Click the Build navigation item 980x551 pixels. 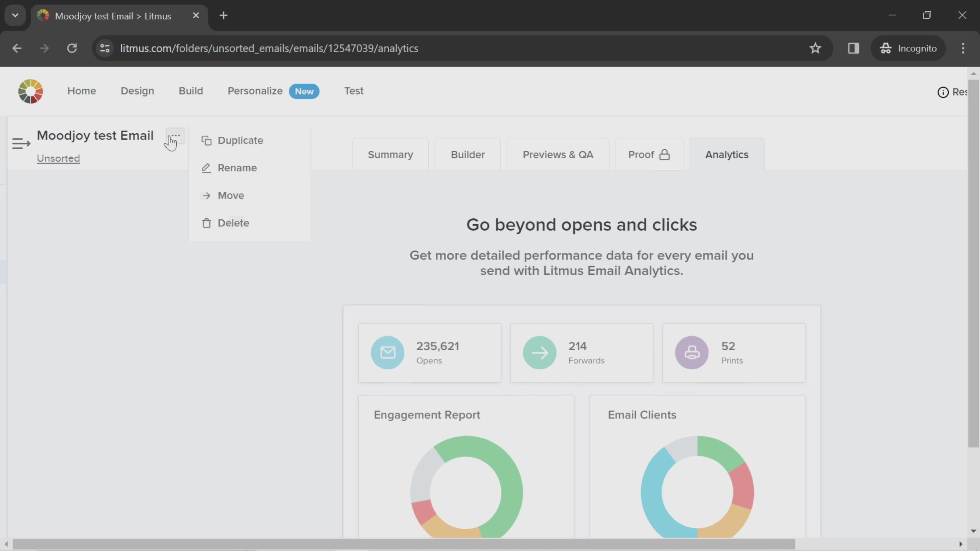click(190, 90)
